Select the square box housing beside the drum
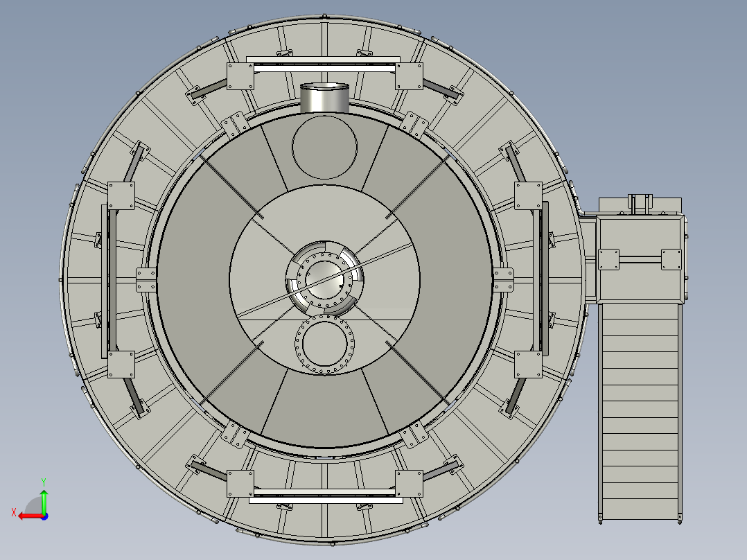 pos(641,259)
